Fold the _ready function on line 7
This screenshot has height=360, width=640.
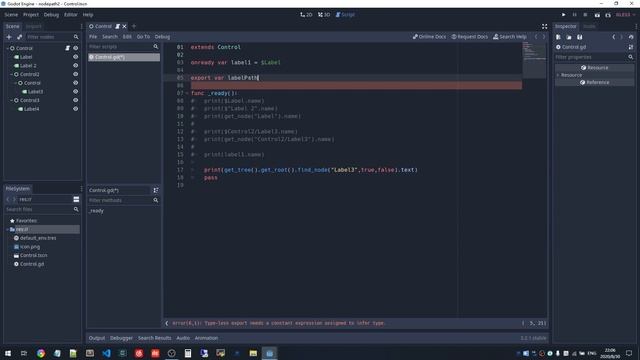pos(187,93)
